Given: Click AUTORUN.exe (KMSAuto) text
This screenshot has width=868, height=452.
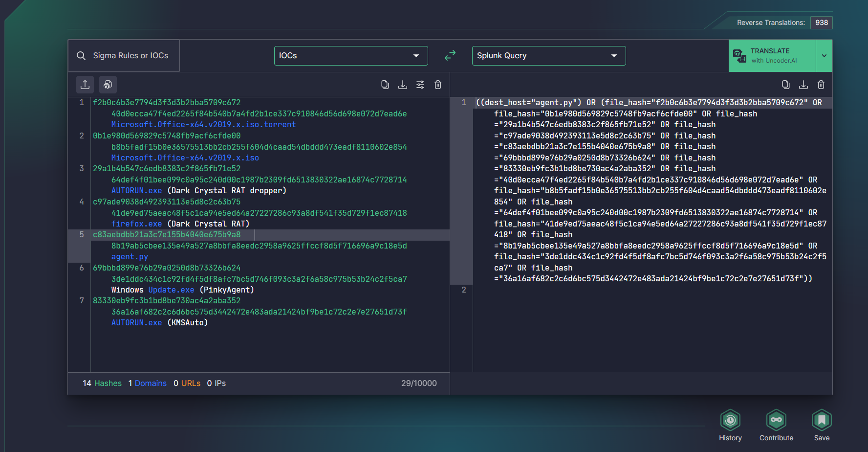Looking at the screenshot, I should click(x=159, y=323).
